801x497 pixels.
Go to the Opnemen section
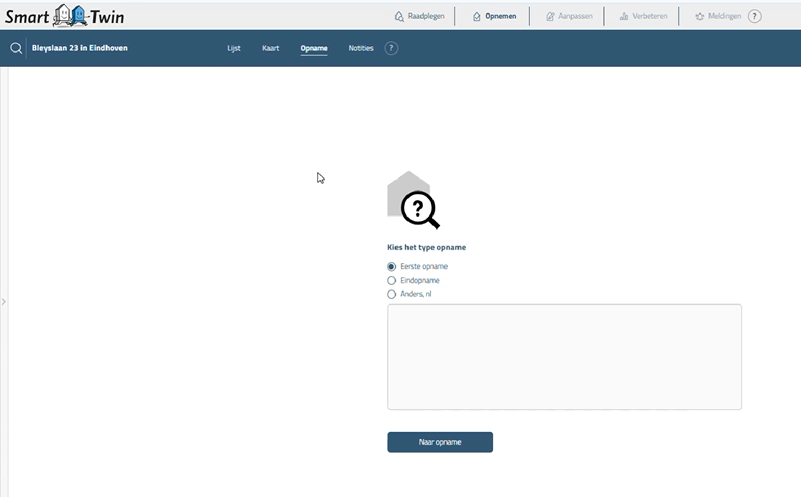[x=494, y=16]
